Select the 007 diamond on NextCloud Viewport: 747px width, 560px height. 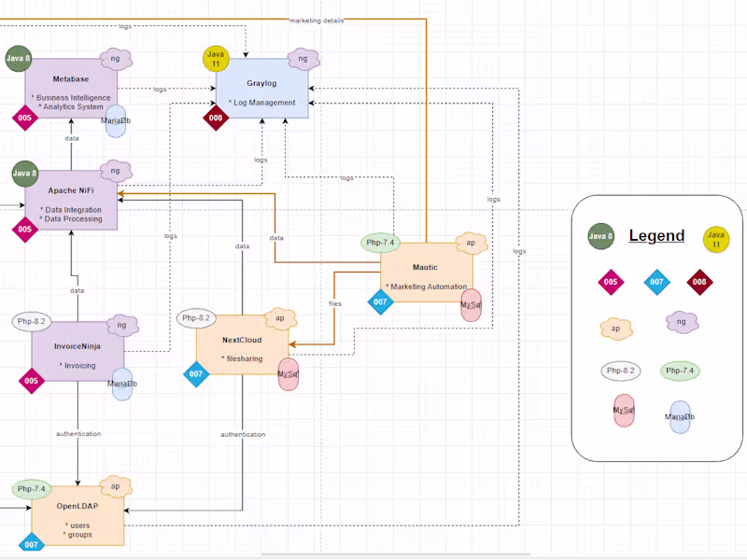click(x=196, y=374)
